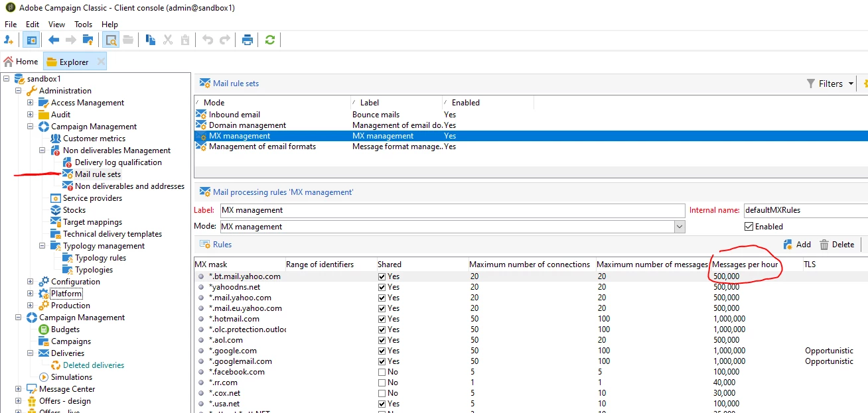868x413 pixels.
Task: Toggle the search magnifier toolbar icon
Action: pyautogui.click(x=111, y=40)
